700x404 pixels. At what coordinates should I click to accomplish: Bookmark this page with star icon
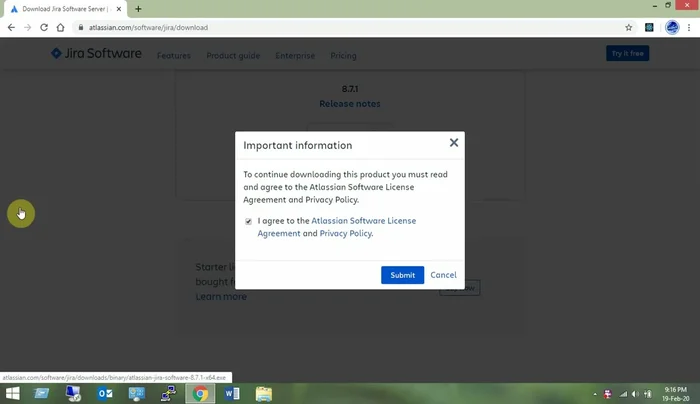629,27
